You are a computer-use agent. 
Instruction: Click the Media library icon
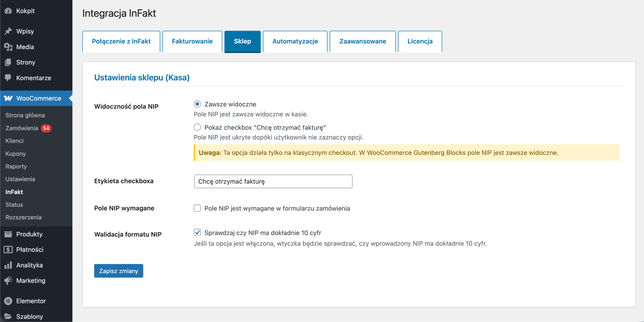click(8, 47)
